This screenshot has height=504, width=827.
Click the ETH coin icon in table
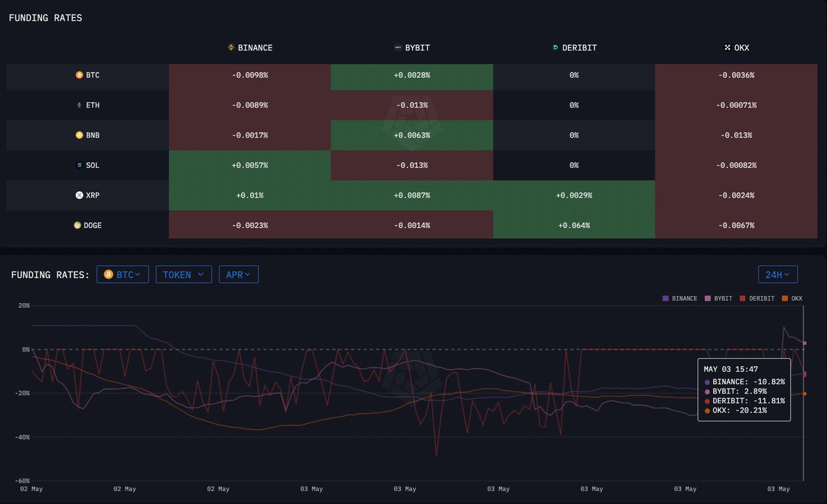[79, 105]
